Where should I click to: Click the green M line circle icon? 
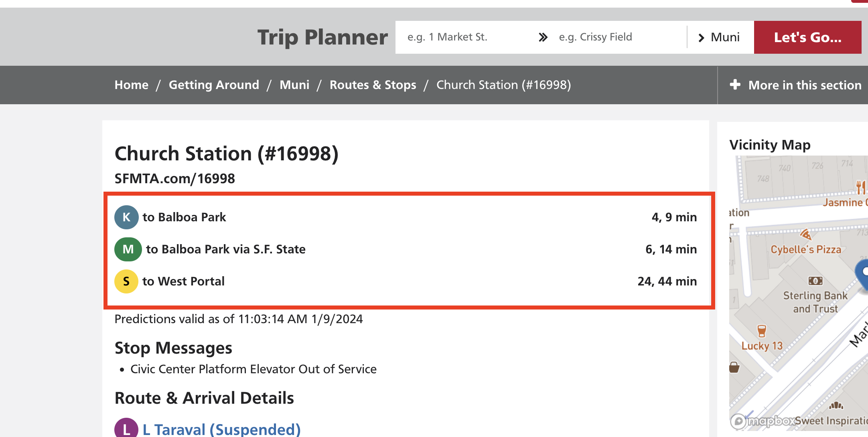coord(128,249)
